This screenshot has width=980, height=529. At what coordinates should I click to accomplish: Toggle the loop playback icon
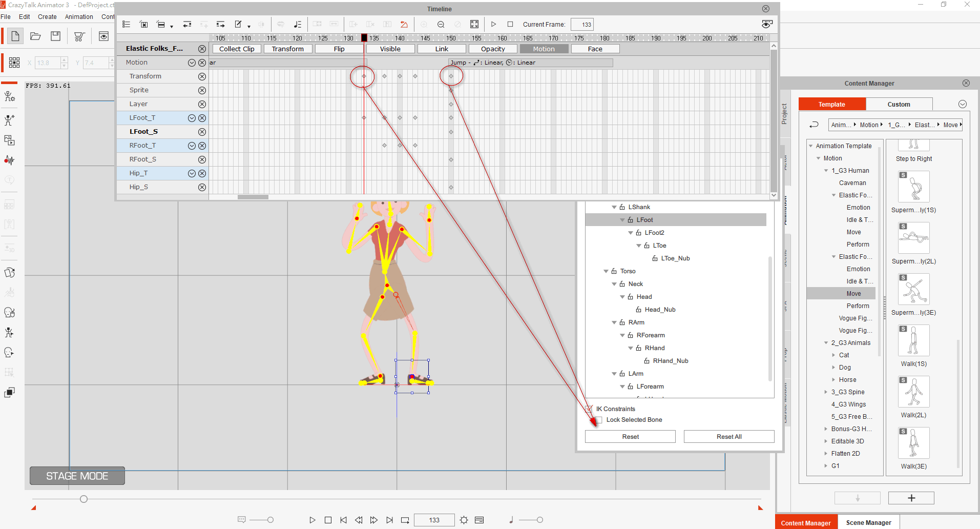pos(405,520)
